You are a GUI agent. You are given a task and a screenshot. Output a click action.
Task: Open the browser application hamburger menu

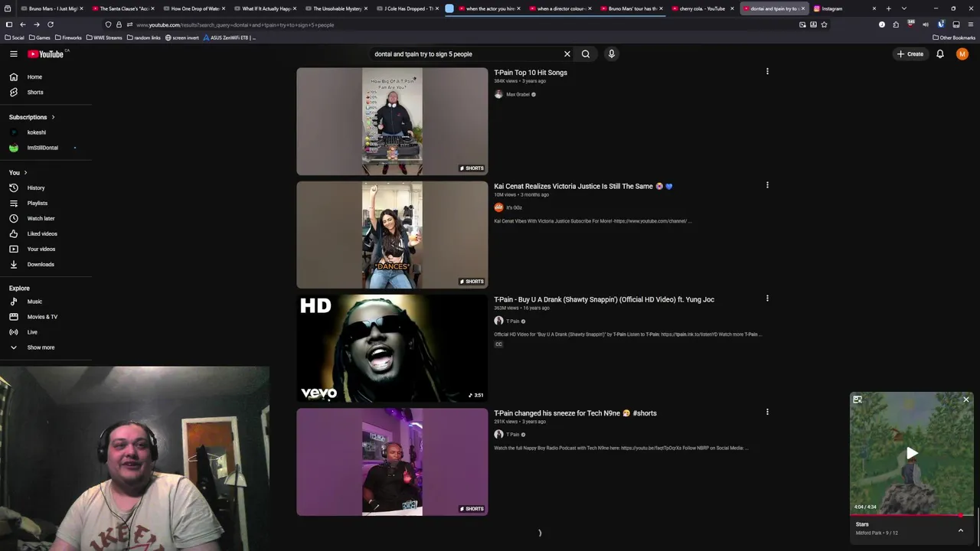(970, 24)
